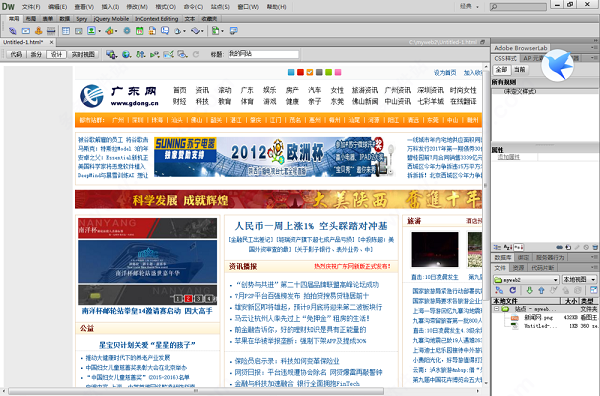This screenshot has width=600, height=396.
Task: Click the Templates insert icon
Action: click(x=215, y=31)
